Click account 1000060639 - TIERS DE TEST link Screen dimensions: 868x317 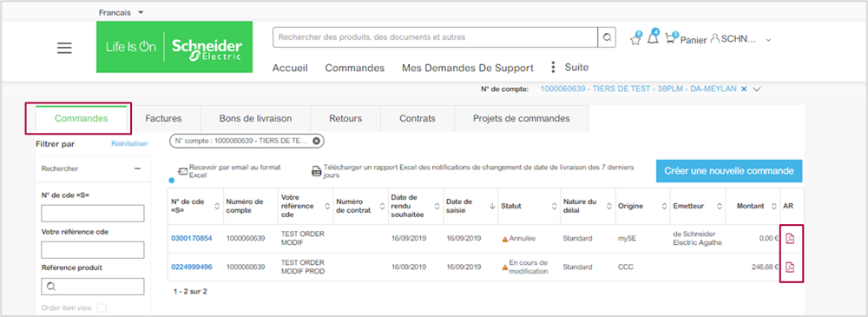click(x=638, y=89)
